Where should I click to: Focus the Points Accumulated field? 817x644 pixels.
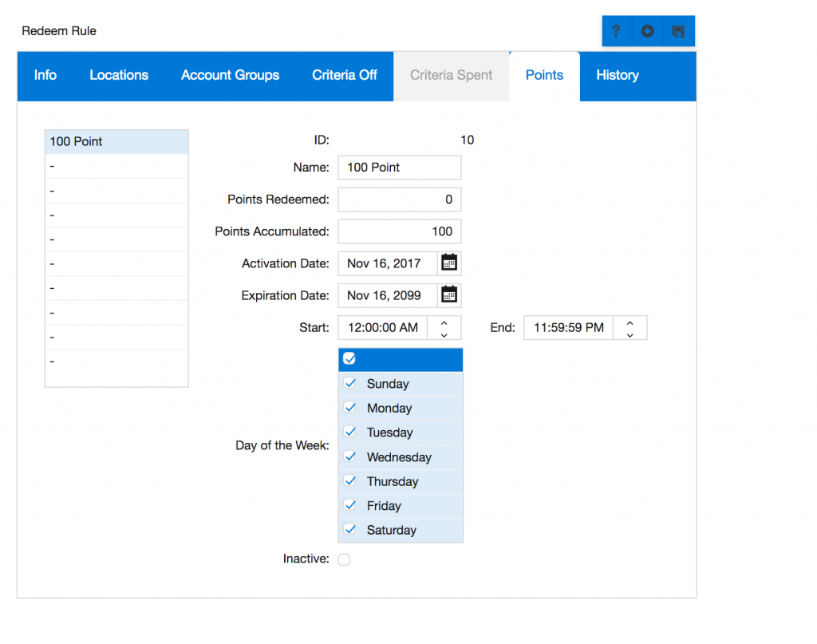click(400, 231)
